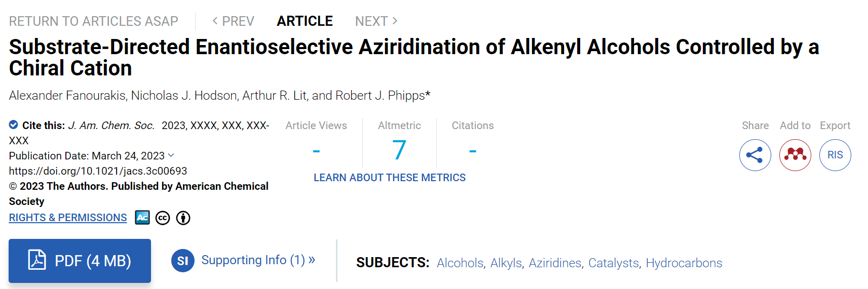Click the CC attribution person icon
The image size is (868, 289).
click(183, 218)
